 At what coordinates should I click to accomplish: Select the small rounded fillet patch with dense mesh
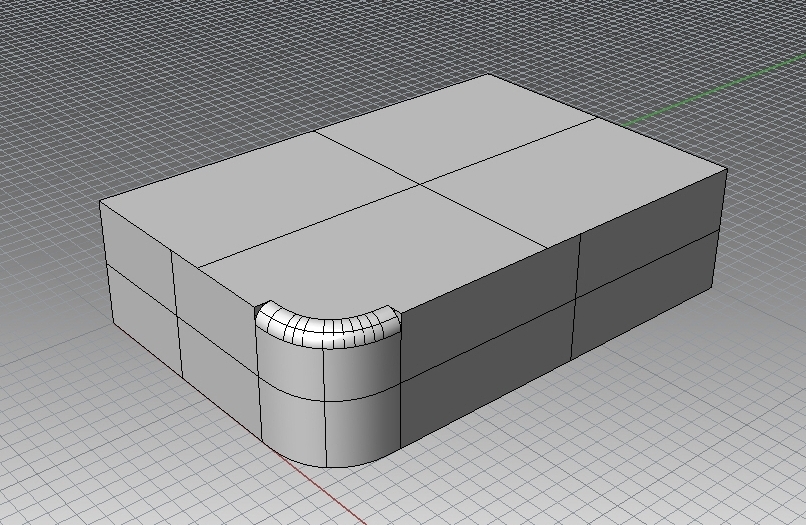pyautogui.click(x=326, y=327)
